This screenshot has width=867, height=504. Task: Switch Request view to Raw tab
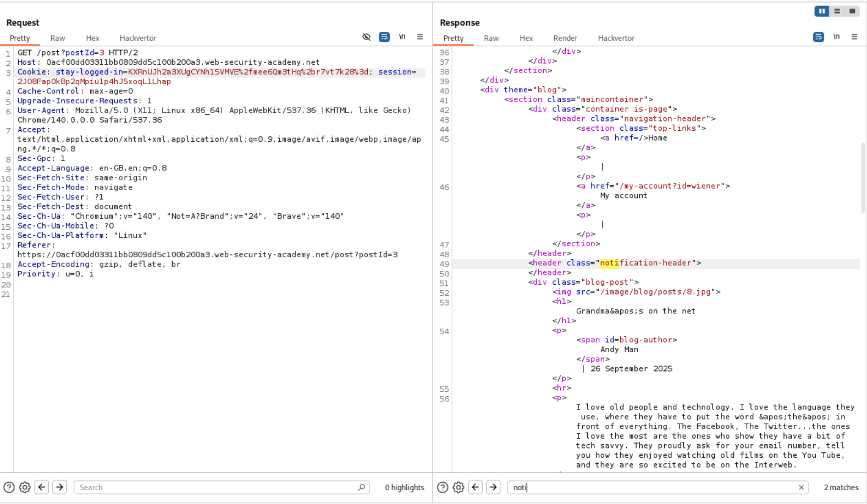58,38
